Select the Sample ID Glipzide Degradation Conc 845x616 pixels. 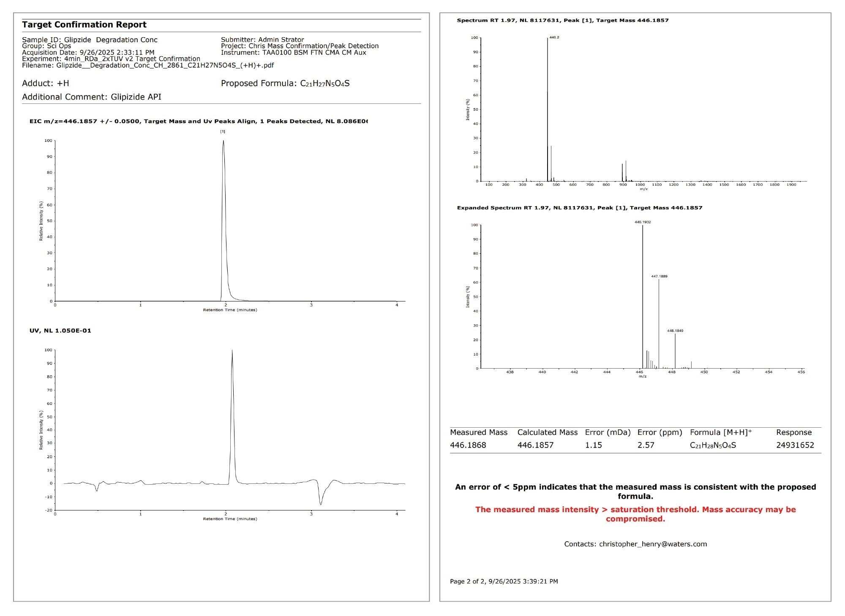click(x=90, y=39)
